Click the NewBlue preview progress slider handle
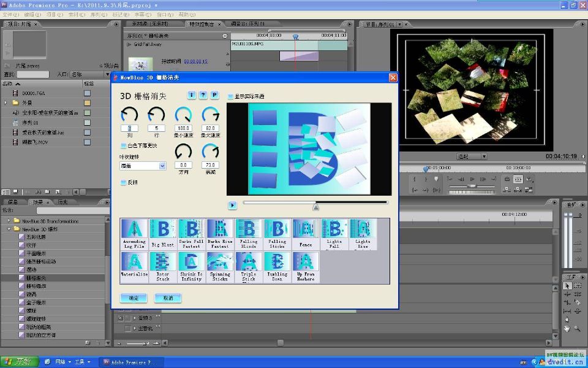The height and width of the screenshot is (368, 588). (316, 207)
